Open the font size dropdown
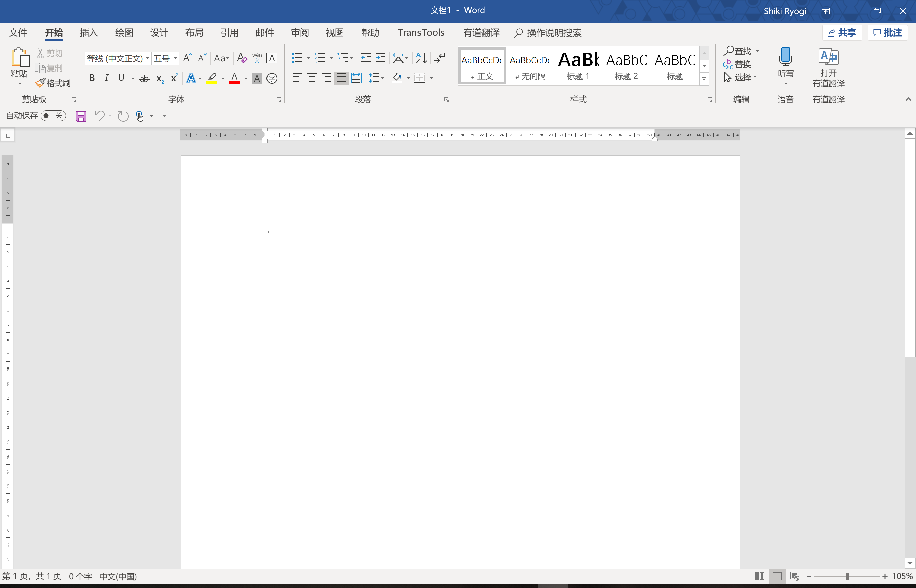This screenshot has height=588, width=916. click(176, 59)
